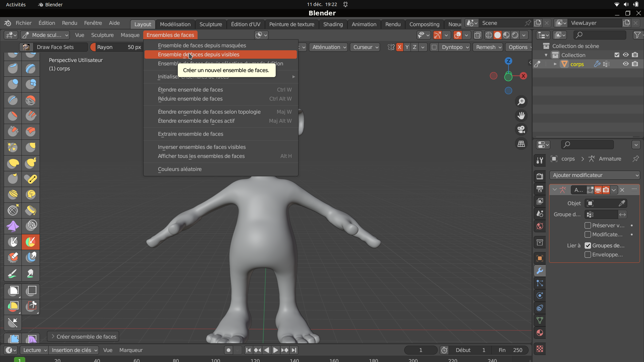Switch to orthographic grid view icon
The width and height of the screenshot is (644, 362).
521,144
